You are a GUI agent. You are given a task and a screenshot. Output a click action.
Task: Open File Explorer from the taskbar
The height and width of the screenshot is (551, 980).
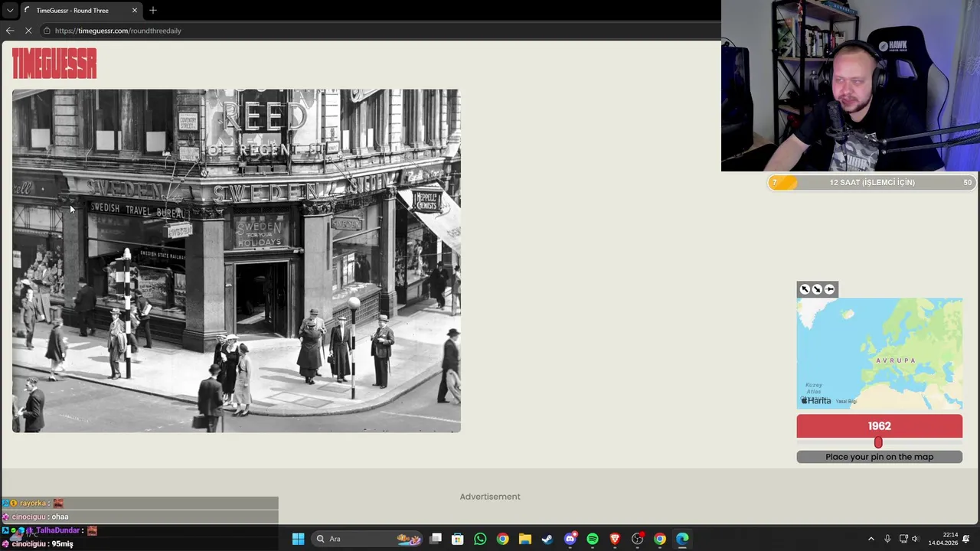(524, 539)
